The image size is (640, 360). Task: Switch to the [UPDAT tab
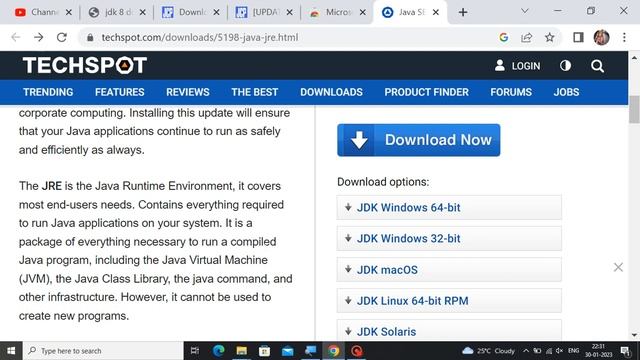tap(259, 12)
